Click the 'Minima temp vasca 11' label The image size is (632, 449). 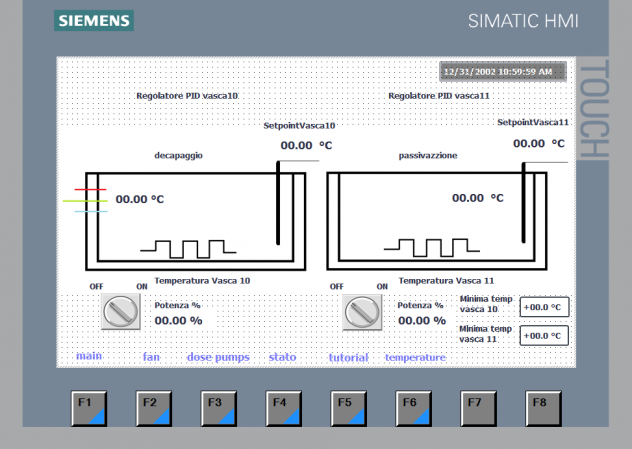(485, 334)
